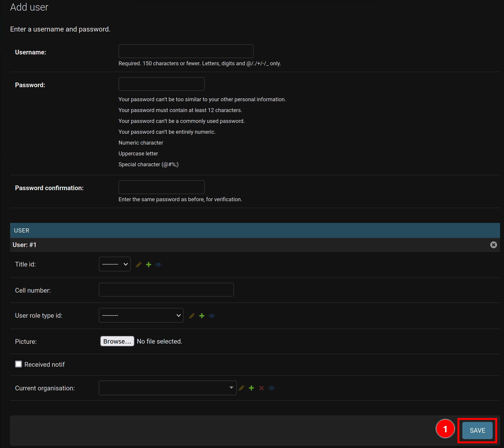
Task: View selected Title id with eye icon
Action: point(158,265)
